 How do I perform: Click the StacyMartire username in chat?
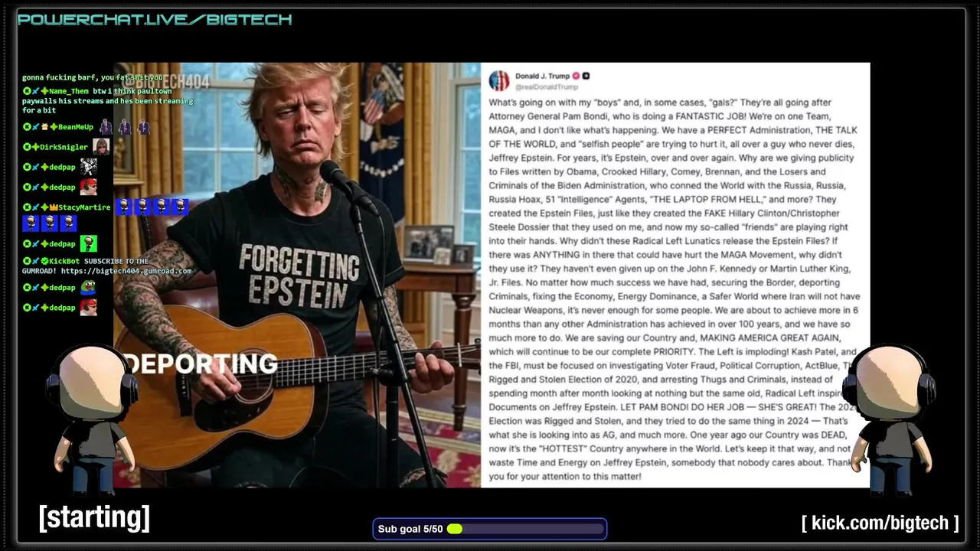pos(84,207)
